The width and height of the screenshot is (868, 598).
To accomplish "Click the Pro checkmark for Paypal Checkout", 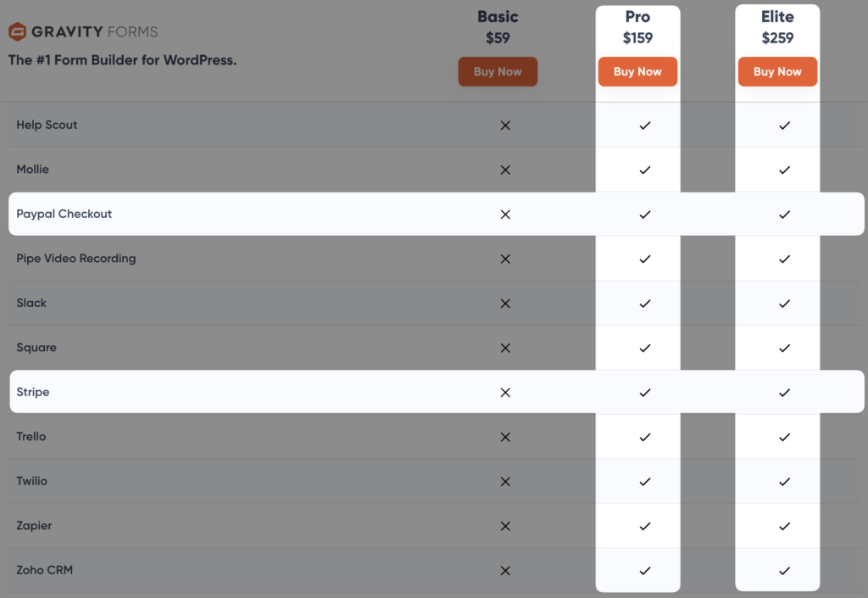I will coord(645,215).
